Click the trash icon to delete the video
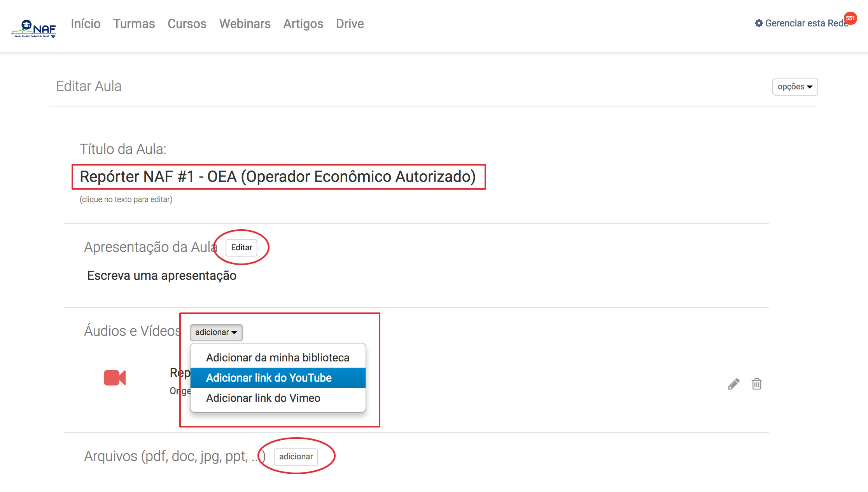Viewport: 868px width, 492px height. pos(757,384)
